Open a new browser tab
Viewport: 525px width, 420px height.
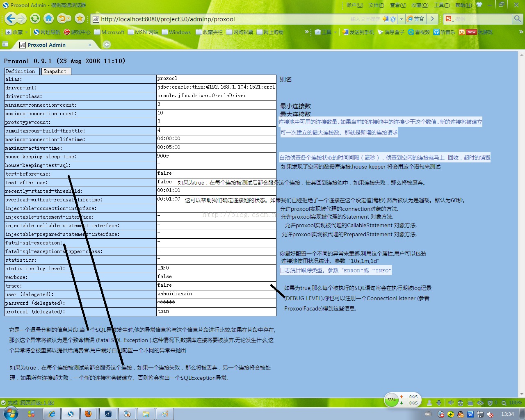pyautogui.click(x=107, y=45)
